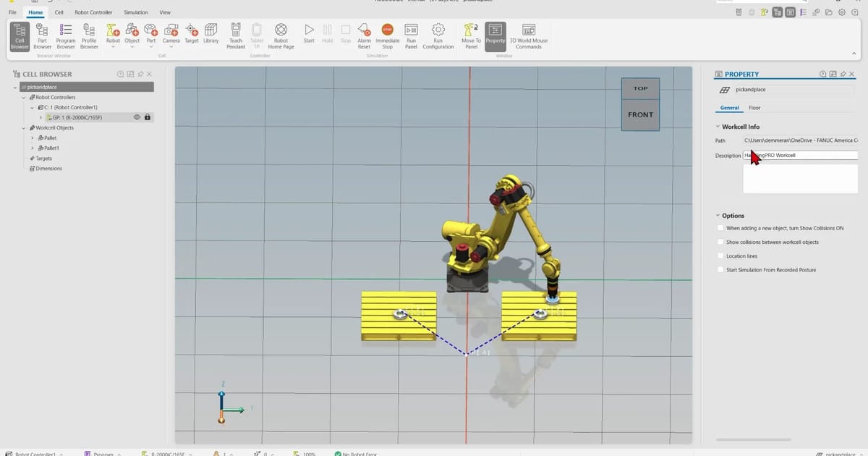
Task: Click the TOP face of view cube
Action: pyautogui.click(x=640, y=88)
